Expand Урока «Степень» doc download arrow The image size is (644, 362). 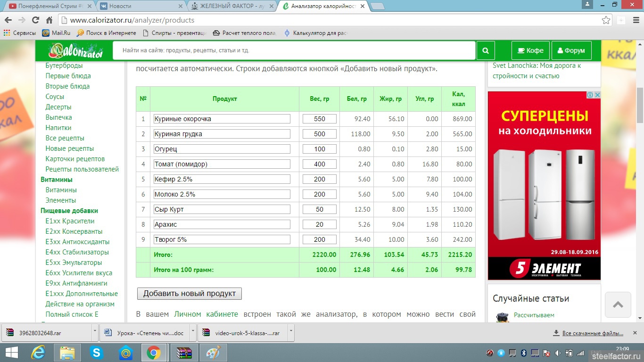coord(193,332)
